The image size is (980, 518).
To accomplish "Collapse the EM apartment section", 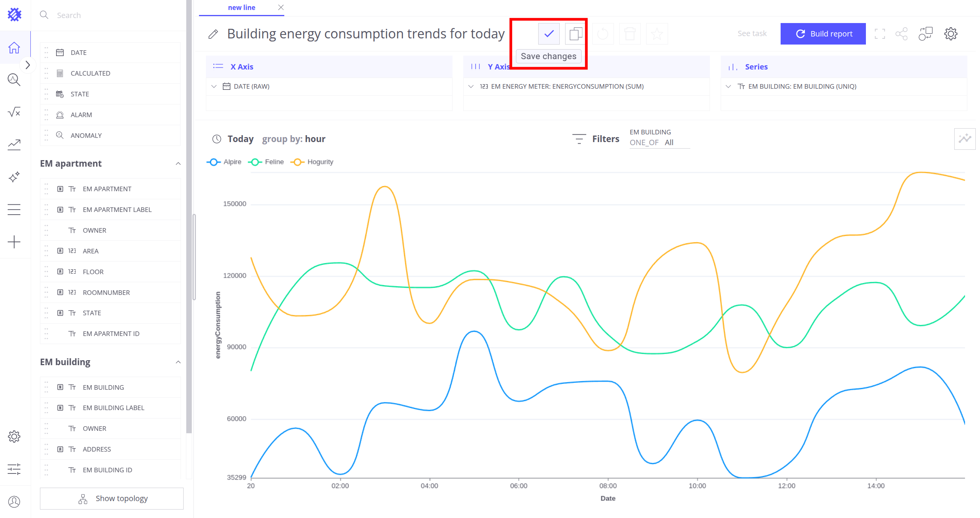I will tap(178, 164).
